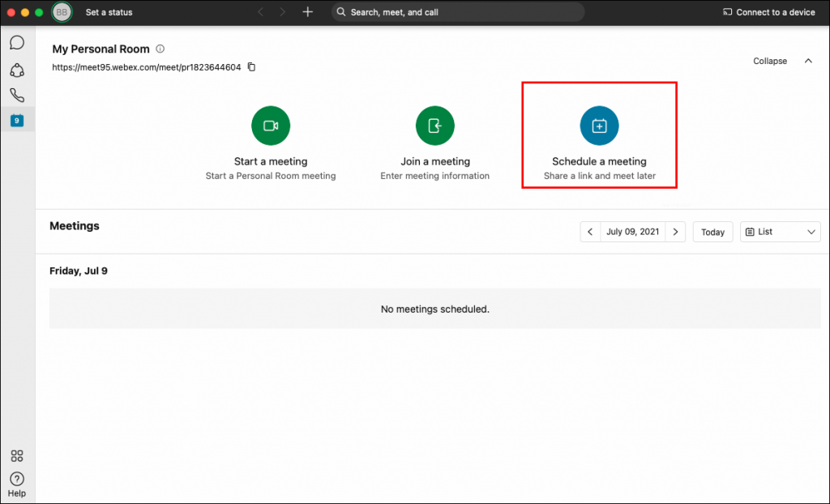This screenshot has height=504, width=830.
Task: Select the Start a meeting camera icon
Action: point(270,126)
